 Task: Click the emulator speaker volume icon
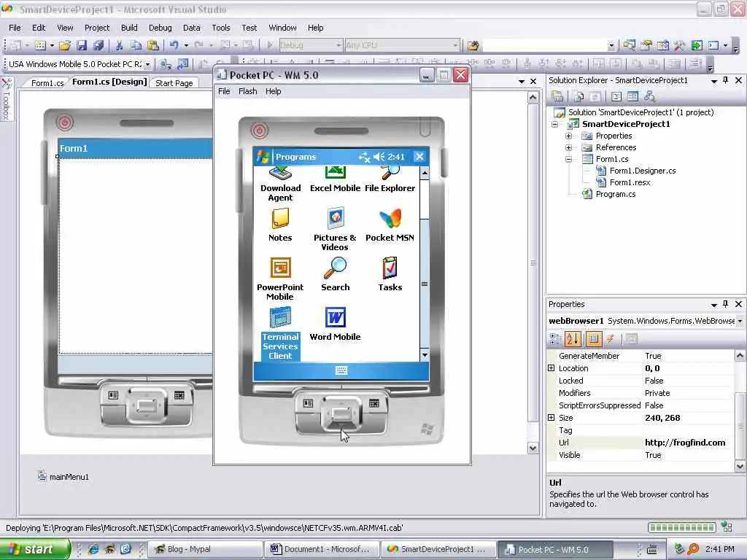[379, 157]
